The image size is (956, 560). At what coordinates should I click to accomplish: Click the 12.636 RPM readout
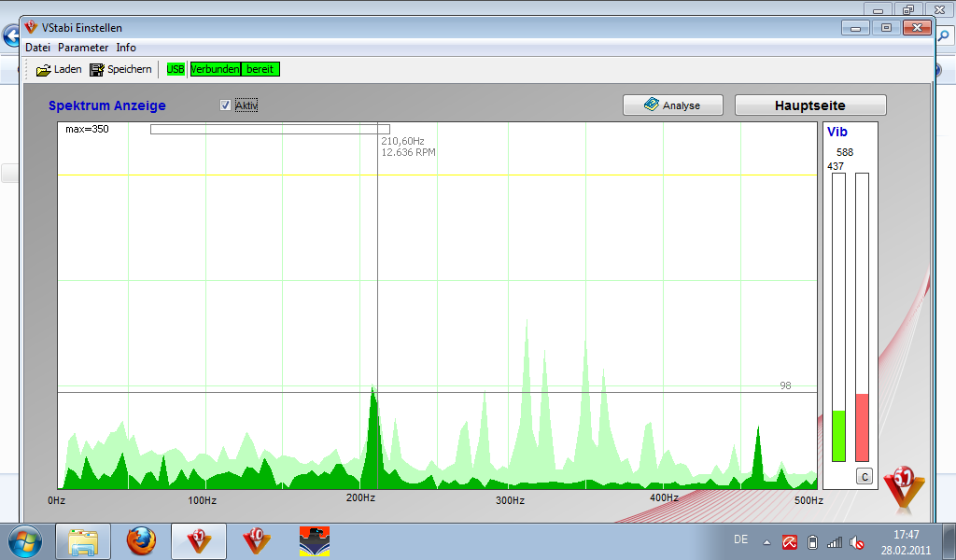pos(409,152)
